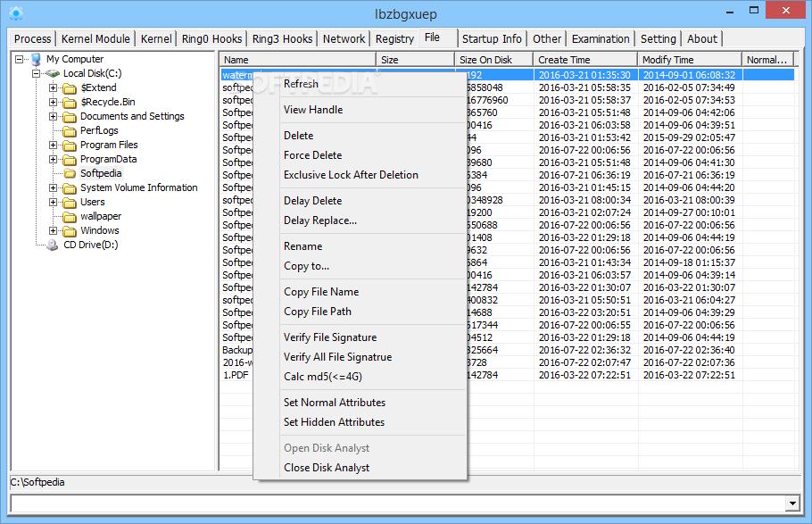This screenshot has height=524, width=812.
Task: Click the Local Disk(C:) drive icon
Action: coord(53,73)
